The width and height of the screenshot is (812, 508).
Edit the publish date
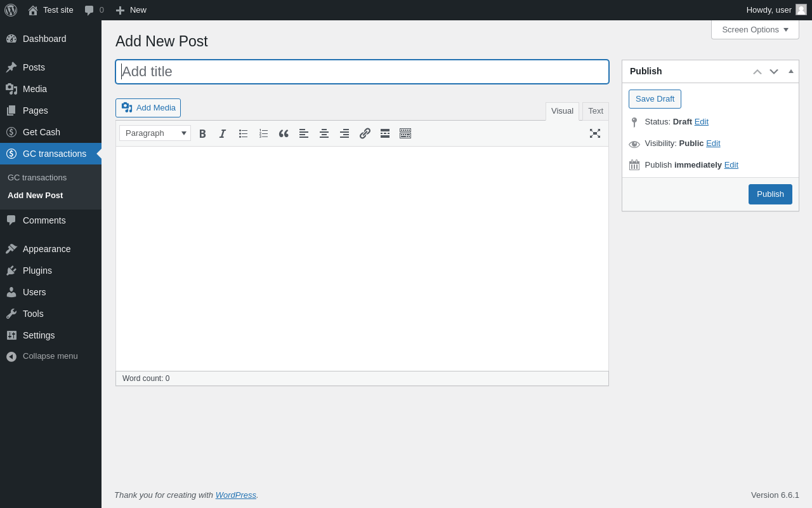pyautogui.click(x=731, y=164)
